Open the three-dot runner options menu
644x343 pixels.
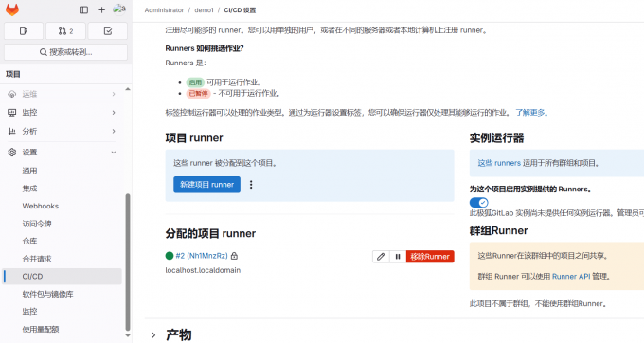click(x=251, y=185)
